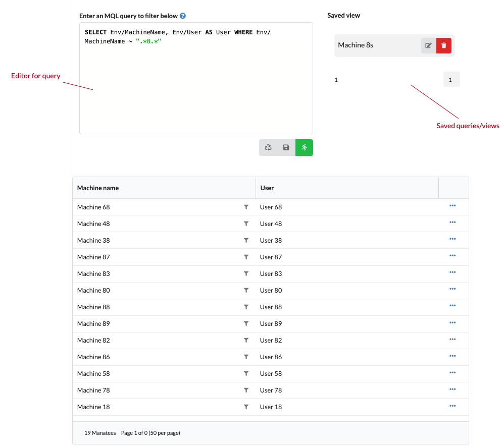Open the more options menu for User 89
The height and width of the screenshot is (447, 504).
coord(452,323)
